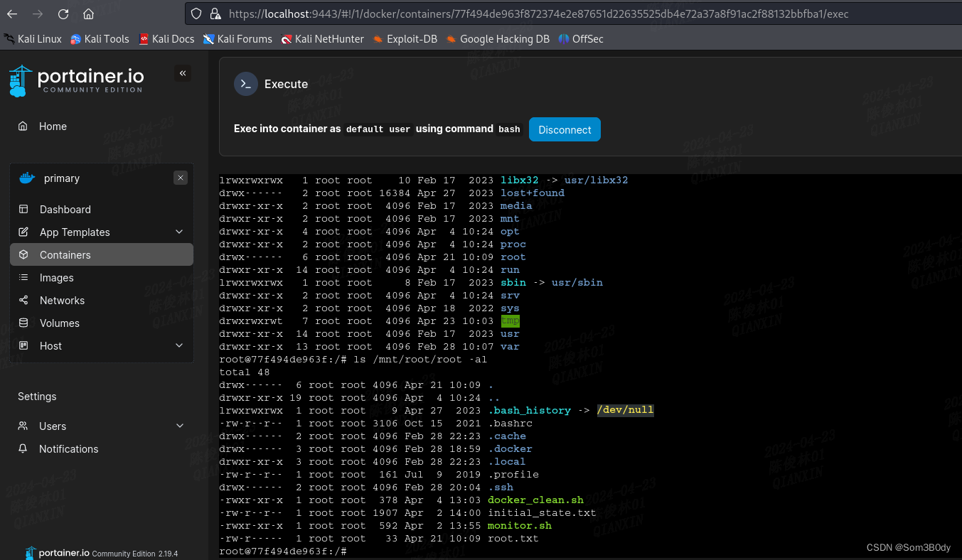Click the terminal prompt at the bottom

(x=283, y=551)
